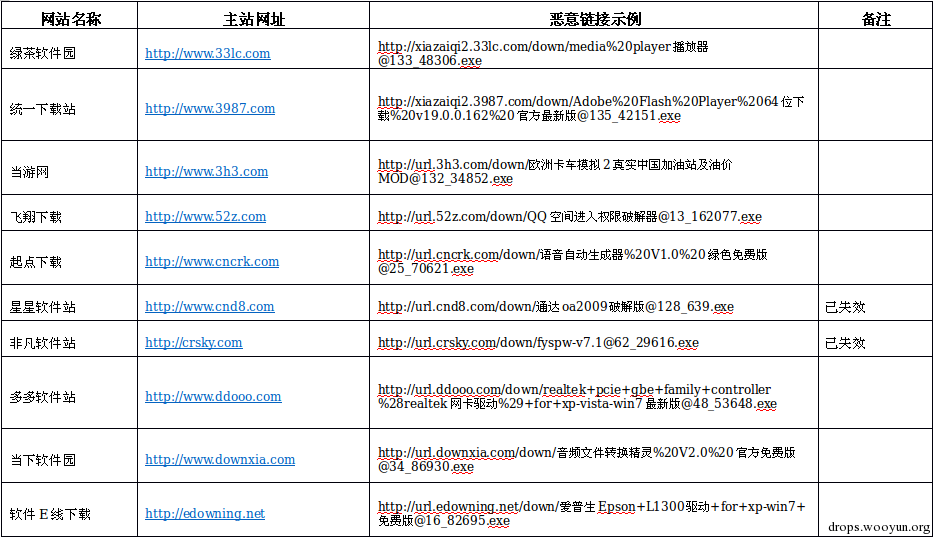Screen dimensions: 934x539
Task: Click the http://crsky.com link
Action: [x=194, y=342]
